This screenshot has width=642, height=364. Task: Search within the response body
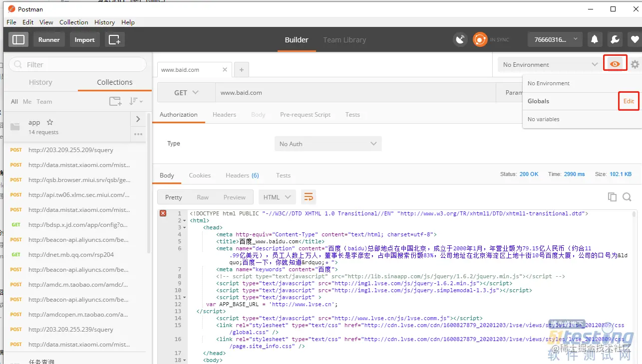click(x=627, y=197)
